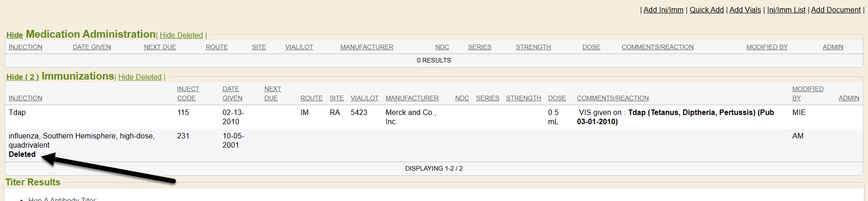The image size is (868, 201).
Task: Select the deleted influenza Southern Hemisphere entry
Action: pos(82,140)
